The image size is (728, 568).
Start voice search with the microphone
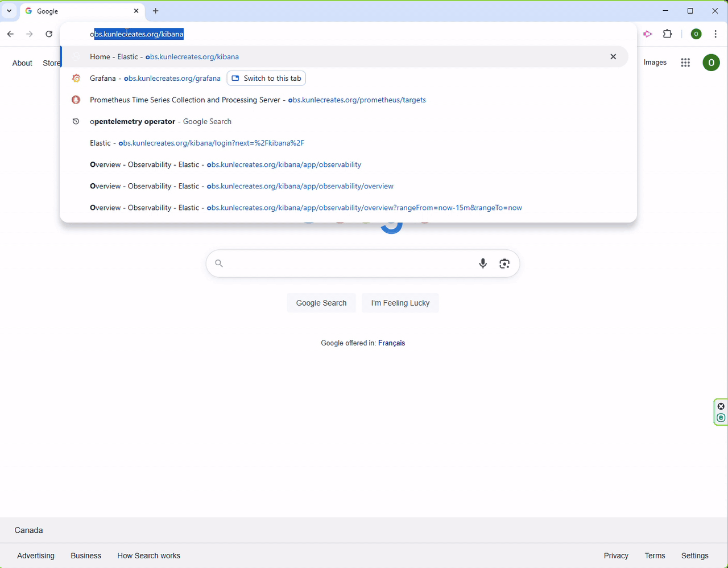[x=483, y=264]
